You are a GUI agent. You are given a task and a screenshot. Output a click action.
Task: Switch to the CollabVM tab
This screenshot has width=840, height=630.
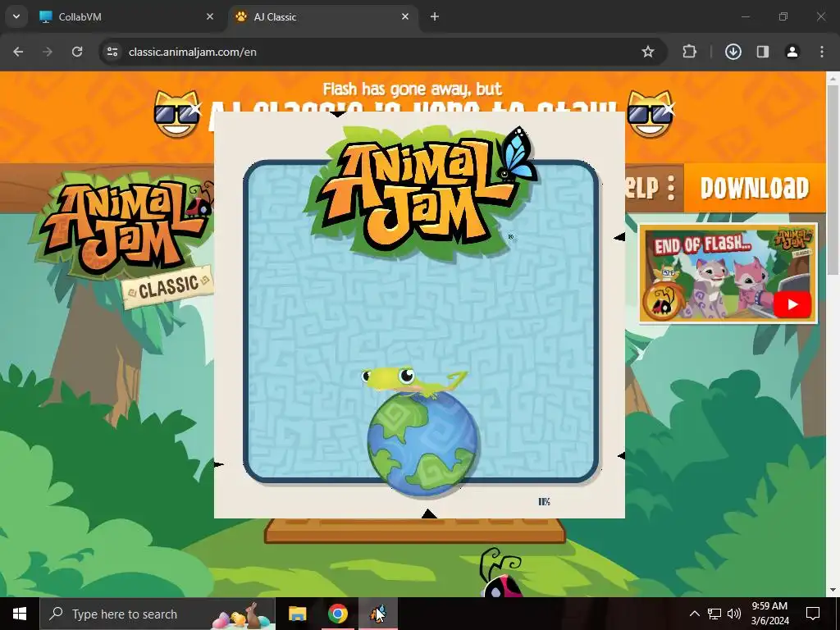[127, 16]
